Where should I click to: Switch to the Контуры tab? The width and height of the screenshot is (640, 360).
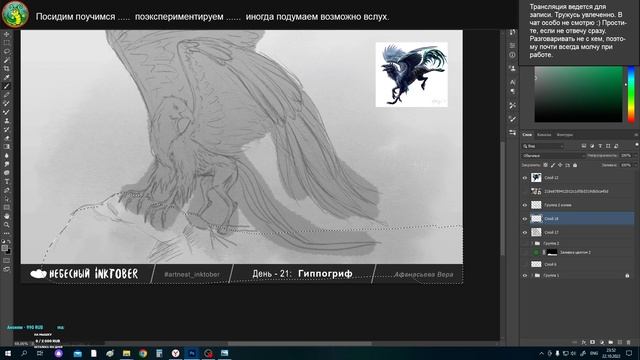[565, 135]
